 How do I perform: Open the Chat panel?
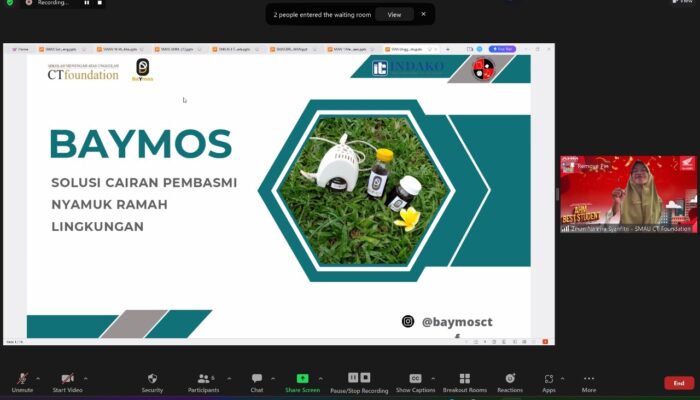[257, 382]
